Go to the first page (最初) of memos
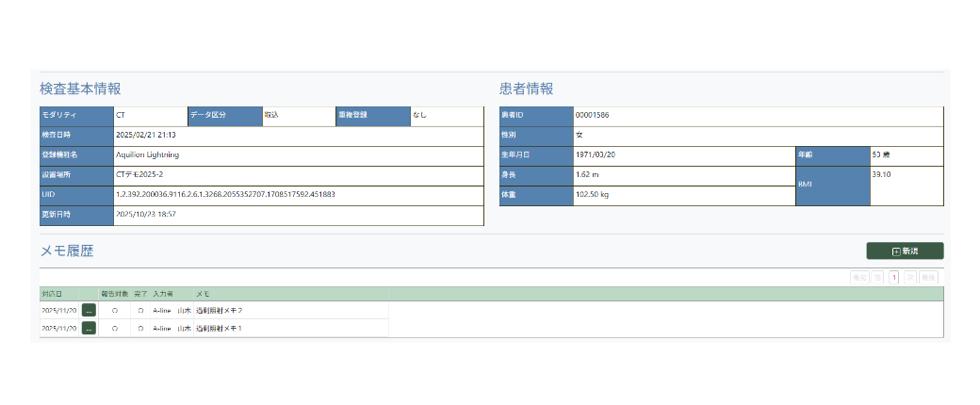 [x=858, y=277]
